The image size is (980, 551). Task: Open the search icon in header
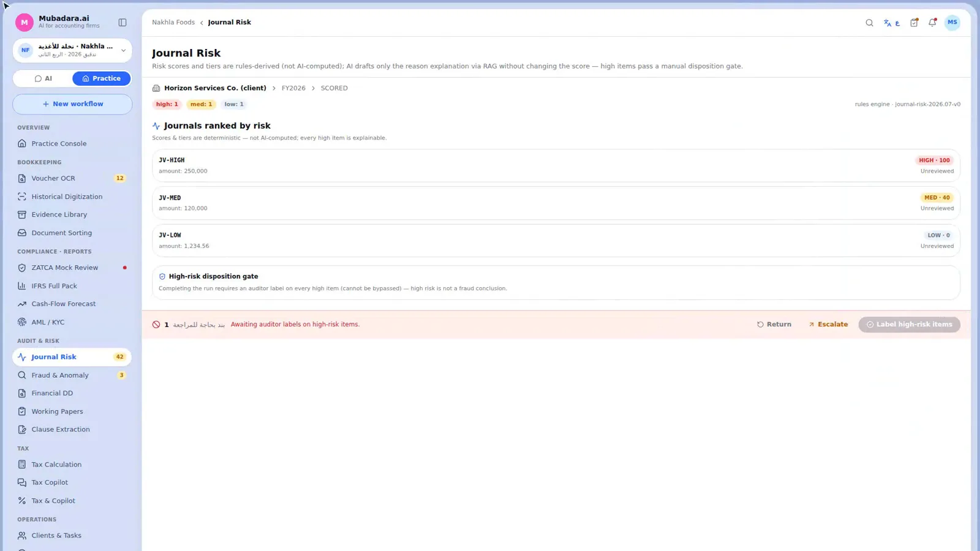coord(869,23)
